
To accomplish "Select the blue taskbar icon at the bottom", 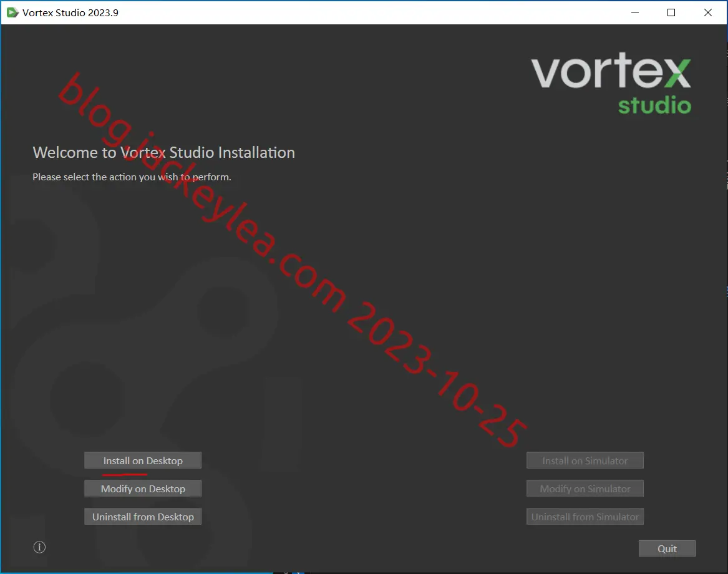I will [298, 572].
